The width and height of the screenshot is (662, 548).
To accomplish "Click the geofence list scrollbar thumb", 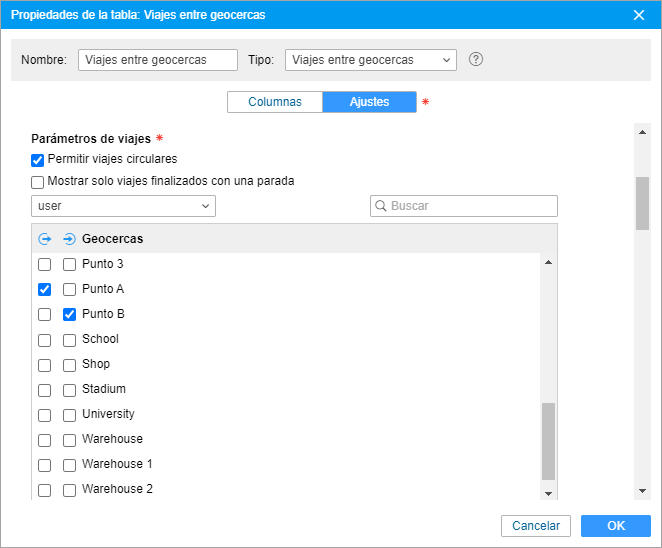I will [x=548, y=442].
